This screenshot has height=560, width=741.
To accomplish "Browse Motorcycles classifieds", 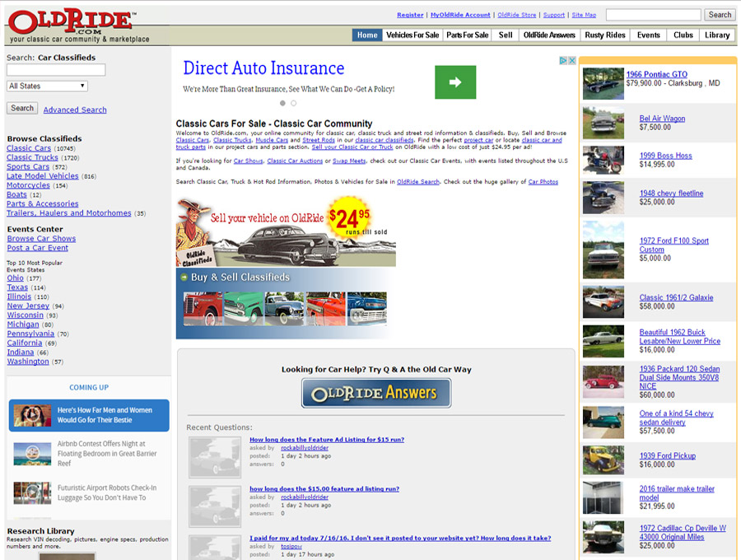I will [28, 185].
